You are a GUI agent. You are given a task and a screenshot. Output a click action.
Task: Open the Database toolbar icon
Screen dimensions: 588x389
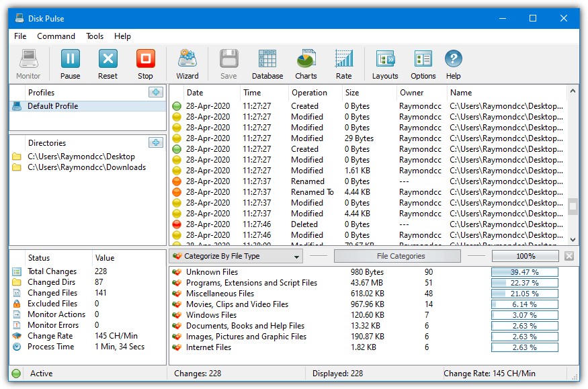[x=267, y=59]
